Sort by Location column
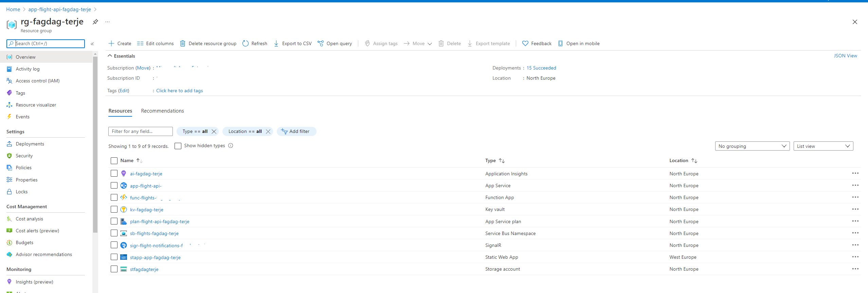868x293 pixels. (x=683, y=160)
